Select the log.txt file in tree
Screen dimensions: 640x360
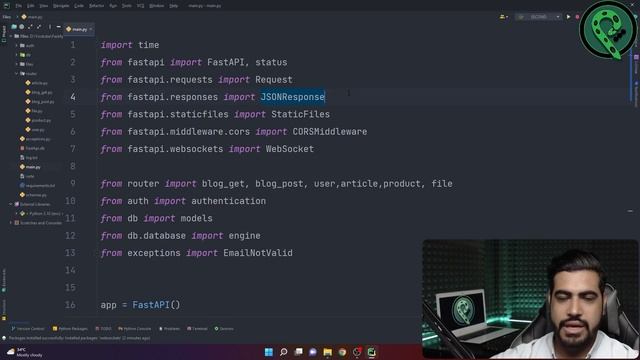(x=29, y=158)
